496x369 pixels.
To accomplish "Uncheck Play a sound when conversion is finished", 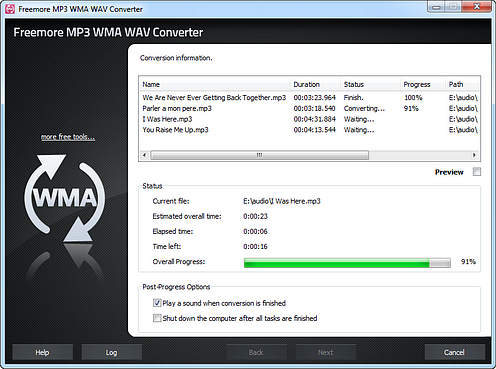I will click(157, 303).
